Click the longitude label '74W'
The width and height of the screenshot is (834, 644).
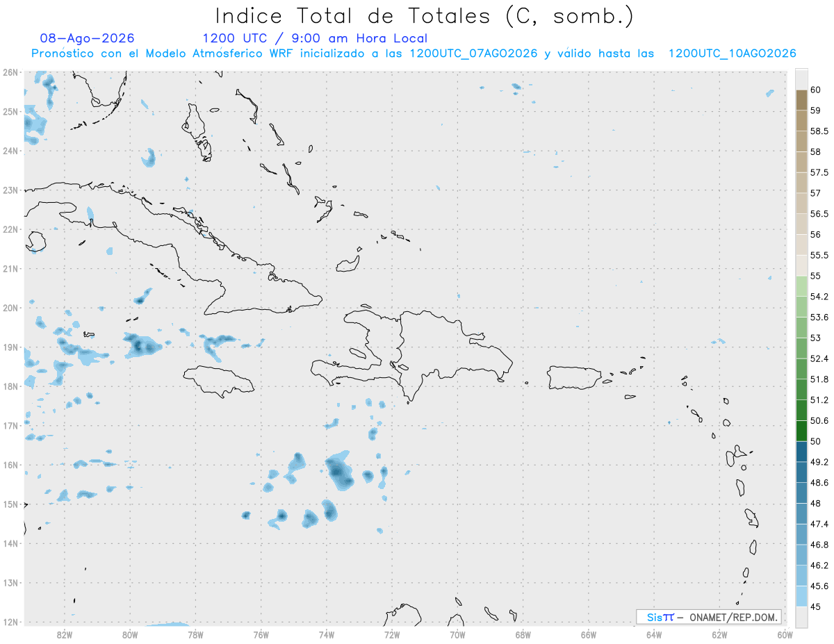(x=326, y=634)
